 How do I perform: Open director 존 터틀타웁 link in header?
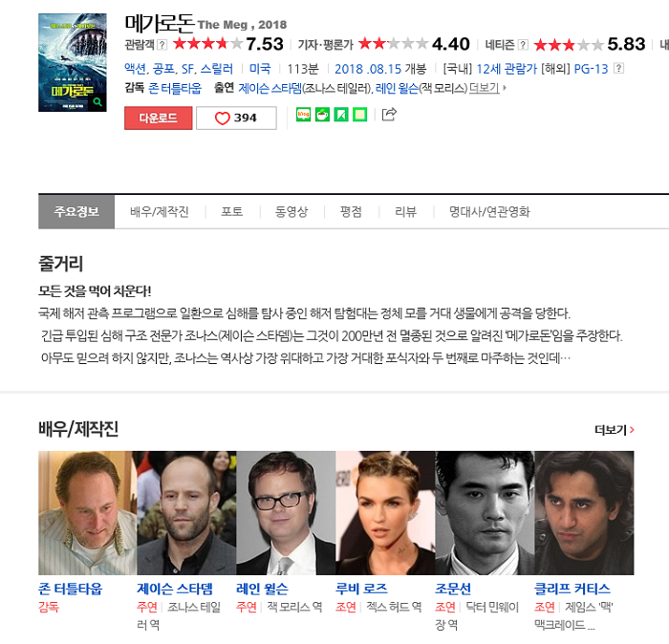coord(175,88)
